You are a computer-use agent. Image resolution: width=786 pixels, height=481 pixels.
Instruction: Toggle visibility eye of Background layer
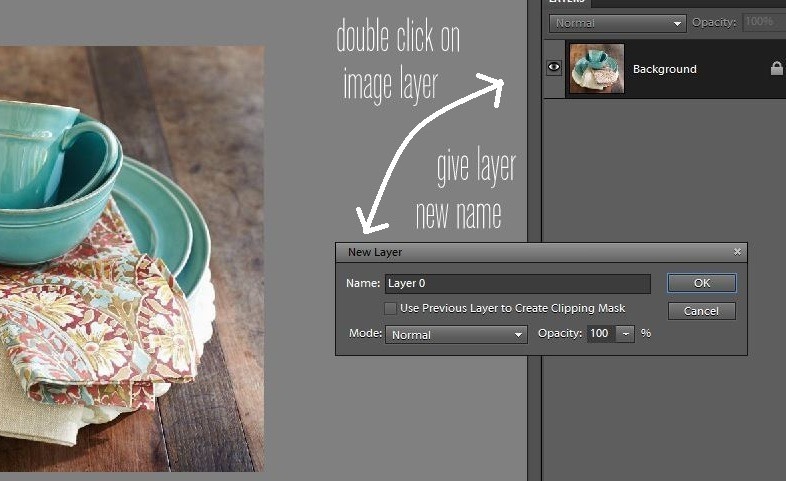553,69
